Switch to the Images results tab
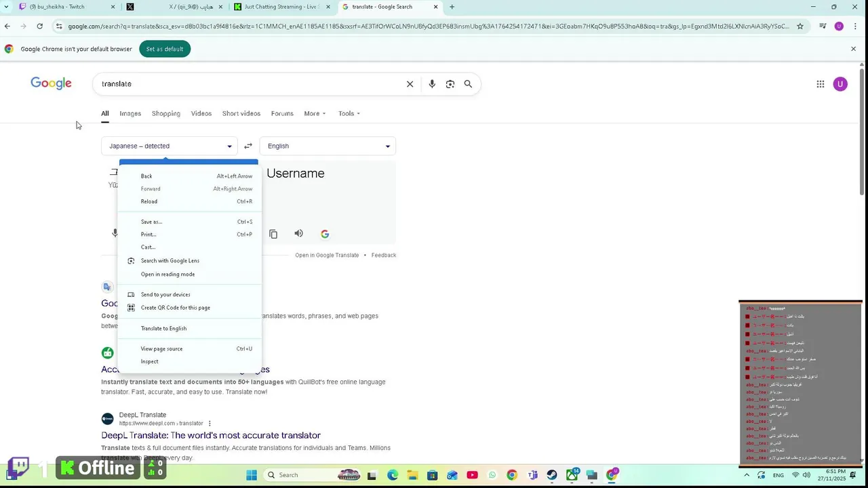The image size is (868, 488). [130, 113]
